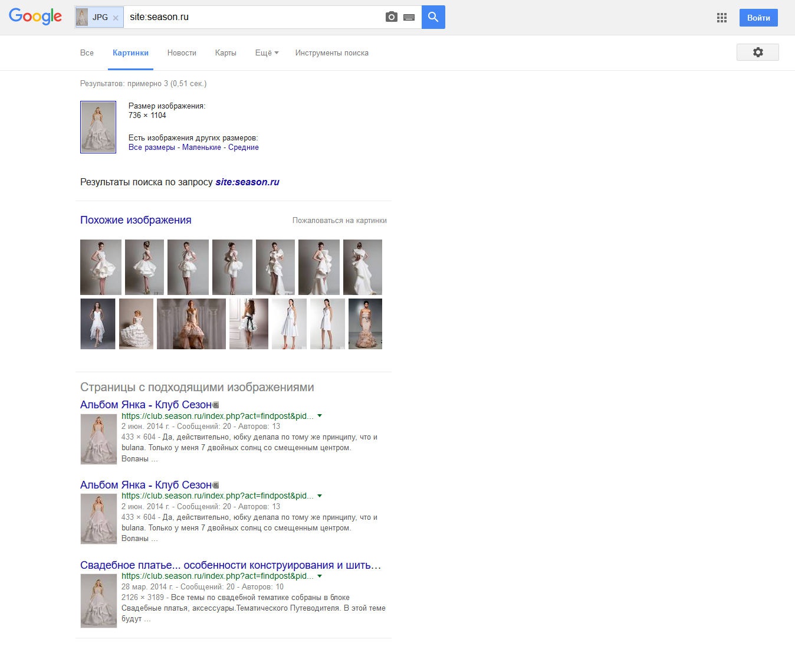Focus the search field with site:season.ru
795x672 pixels.
click(254, 17)
